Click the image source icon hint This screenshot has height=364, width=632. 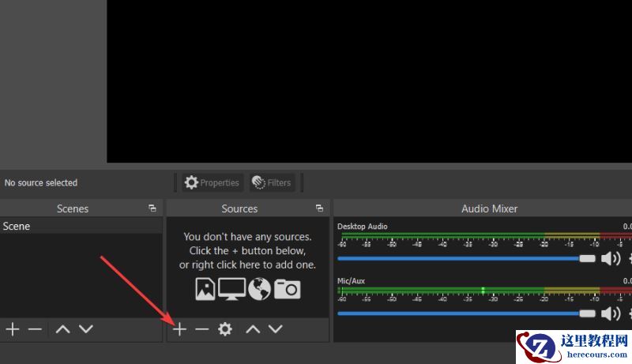click(205, 289)
